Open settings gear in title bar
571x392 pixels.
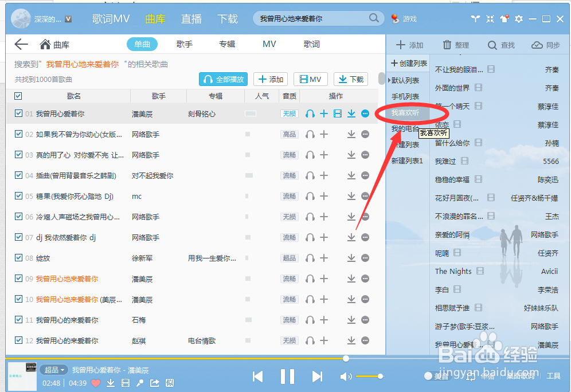(519, 18)
